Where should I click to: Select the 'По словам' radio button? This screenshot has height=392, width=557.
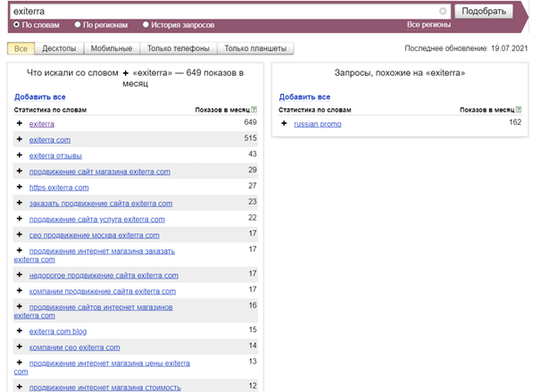(x=16, y=24)
